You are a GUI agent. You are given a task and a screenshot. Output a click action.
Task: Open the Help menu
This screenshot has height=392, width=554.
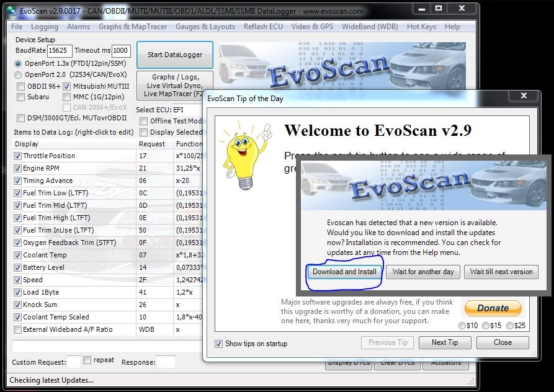tap(452, 27)
